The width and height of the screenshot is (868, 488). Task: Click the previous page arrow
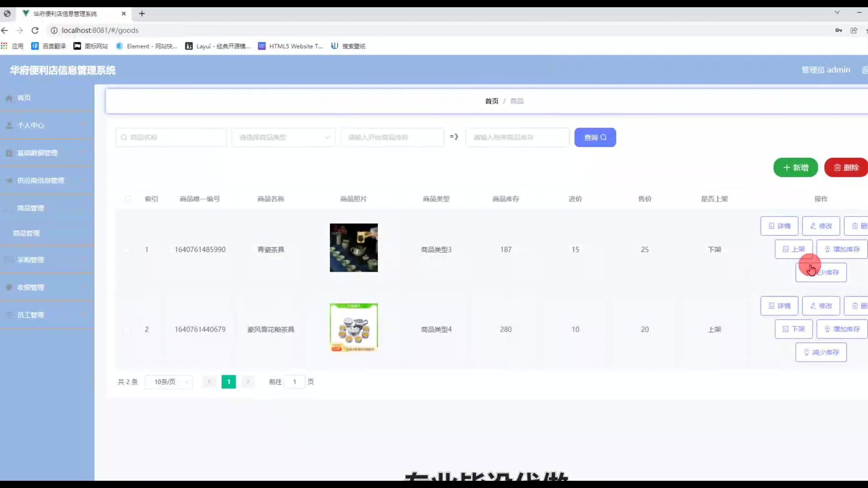209,382
